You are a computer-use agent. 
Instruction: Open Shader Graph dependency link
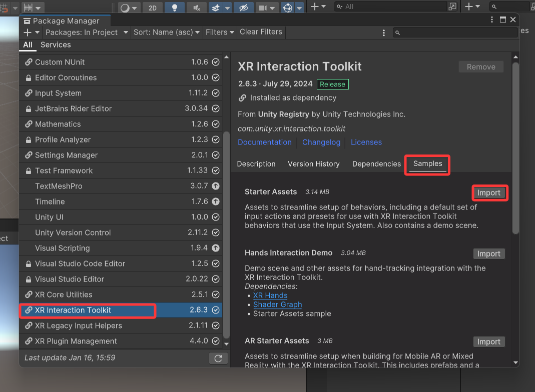point(277,304)
